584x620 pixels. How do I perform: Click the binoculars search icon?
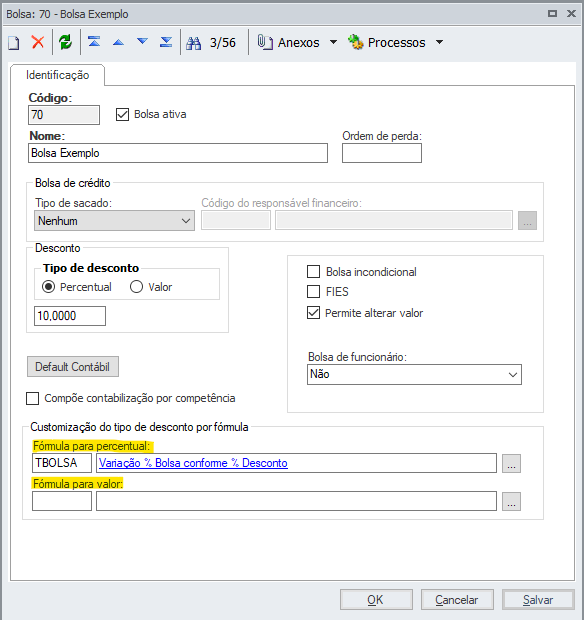point(194,43)
